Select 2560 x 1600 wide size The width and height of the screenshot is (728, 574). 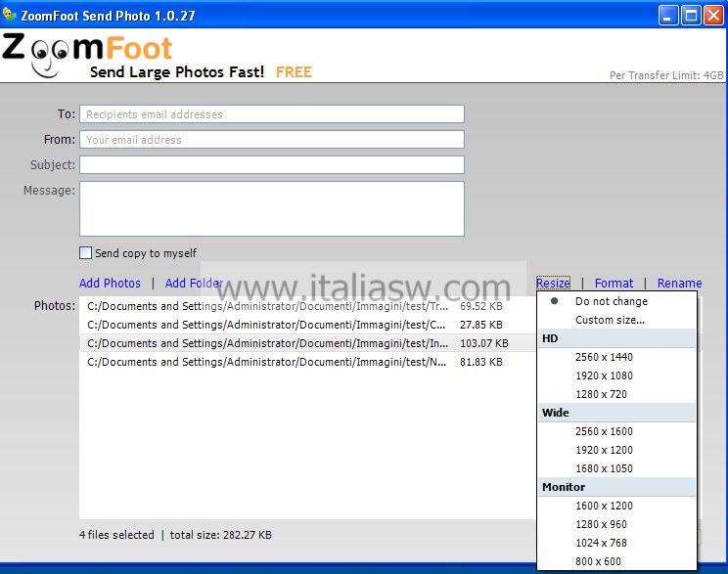tap(617, 431)
